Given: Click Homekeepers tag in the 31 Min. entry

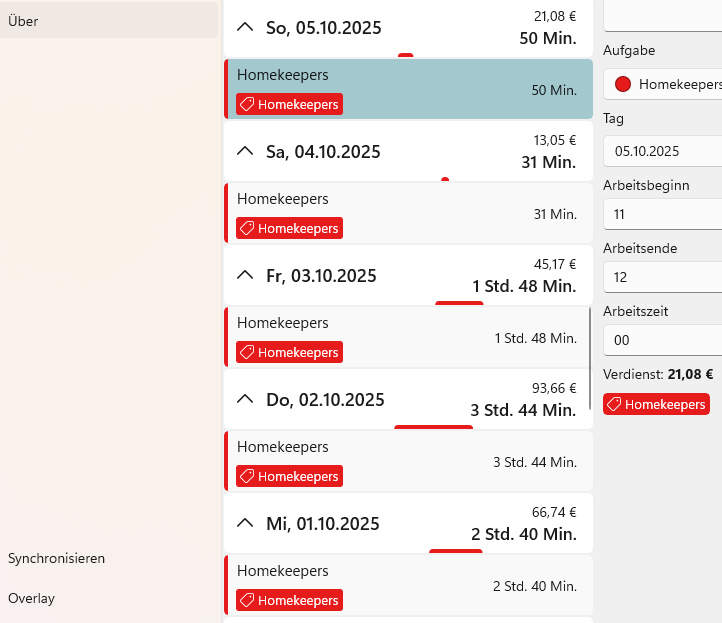Looking at the screenshot, I should (x=289, y=228).
